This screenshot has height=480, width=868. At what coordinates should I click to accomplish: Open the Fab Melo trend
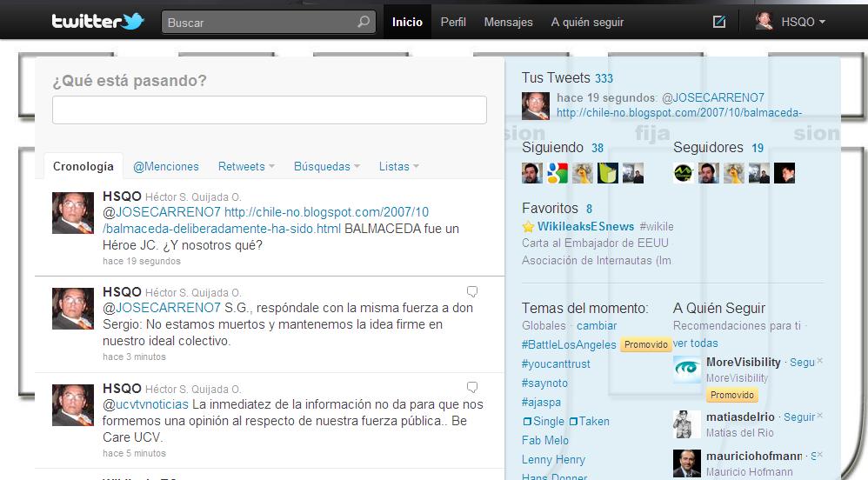(x=545, y=440)
